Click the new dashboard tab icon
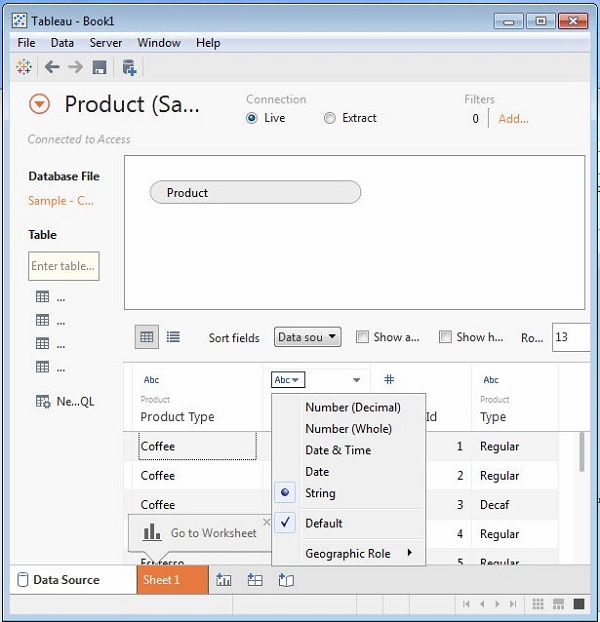The width and height of the screenshot is (600, 622). pos(255,579)
